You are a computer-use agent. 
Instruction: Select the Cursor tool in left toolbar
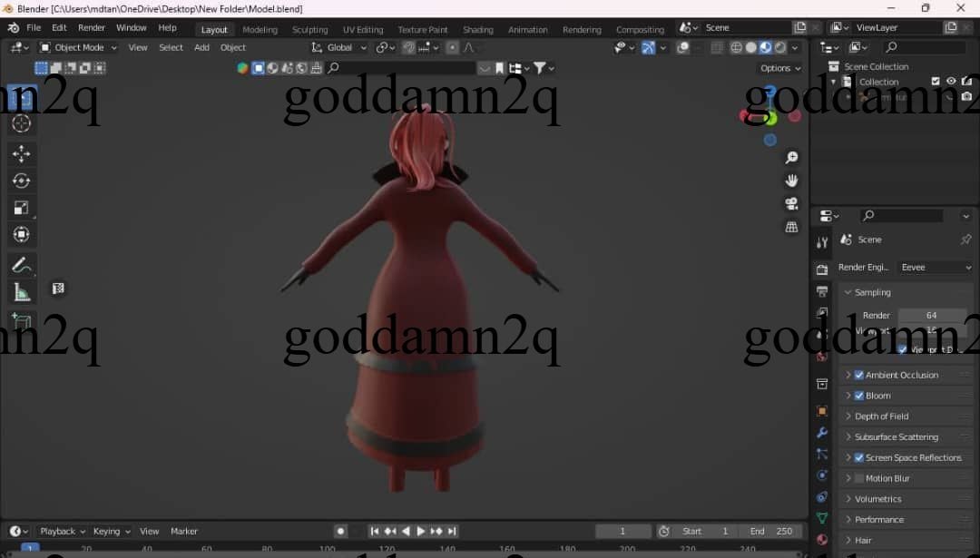[x=21, y=123]
